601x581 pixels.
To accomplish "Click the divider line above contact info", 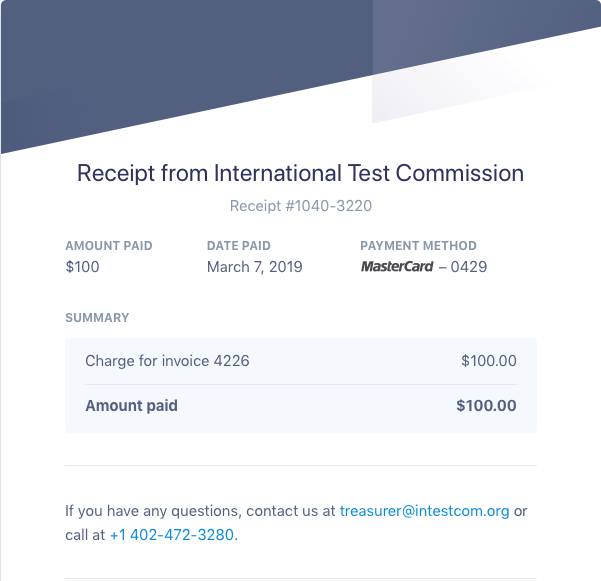I will (300, 466).
